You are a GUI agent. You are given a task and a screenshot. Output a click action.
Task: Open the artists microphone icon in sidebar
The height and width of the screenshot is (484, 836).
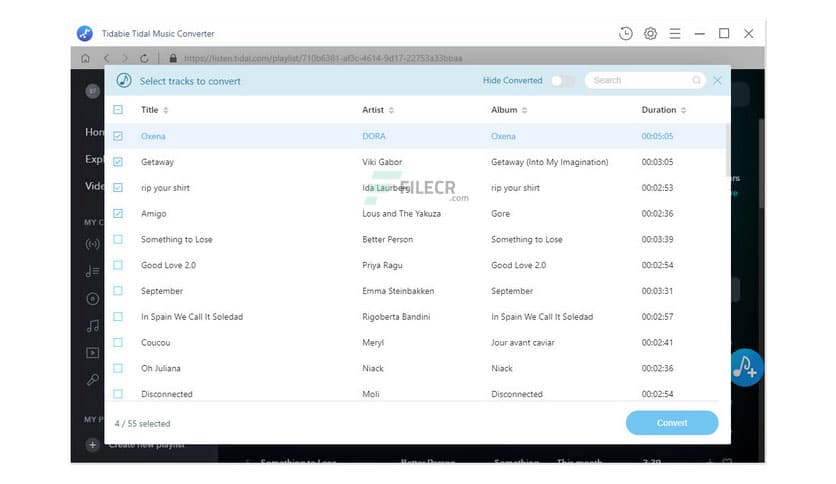92,380
